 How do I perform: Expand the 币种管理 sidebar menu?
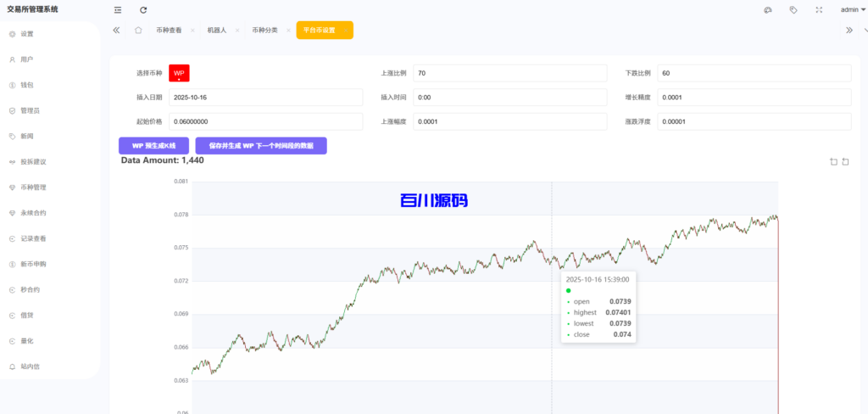[33, 187]
